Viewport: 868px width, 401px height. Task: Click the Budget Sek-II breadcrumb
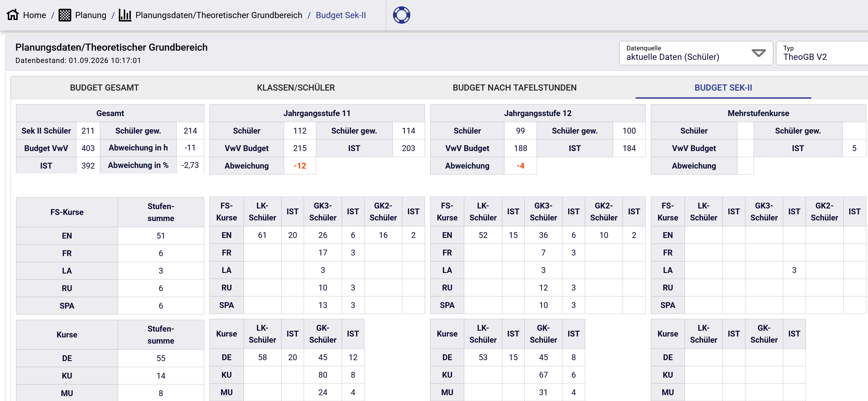pos(341,15)
